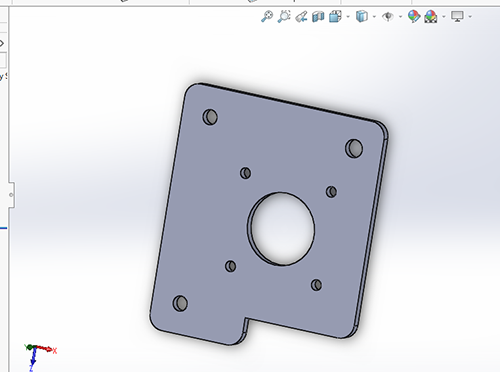Click the Apply Scene icon
500x372 pixels.
[431, 16]
